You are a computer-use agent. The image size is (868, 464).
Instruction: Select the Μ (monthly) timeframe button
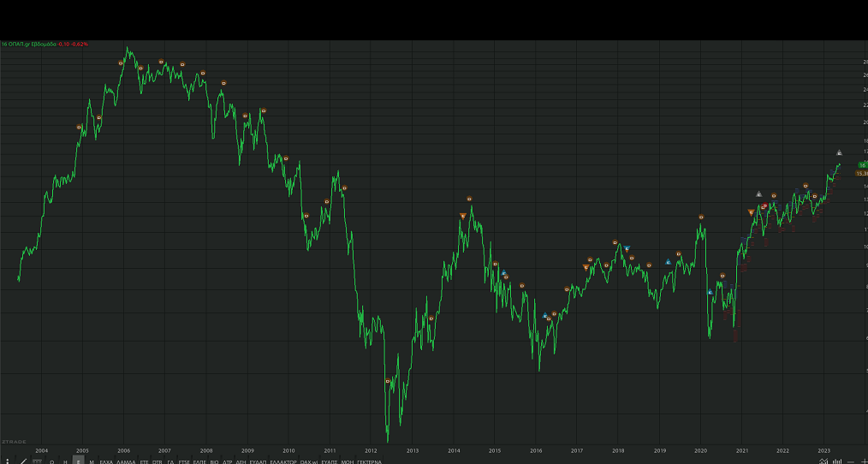[92, 461]
